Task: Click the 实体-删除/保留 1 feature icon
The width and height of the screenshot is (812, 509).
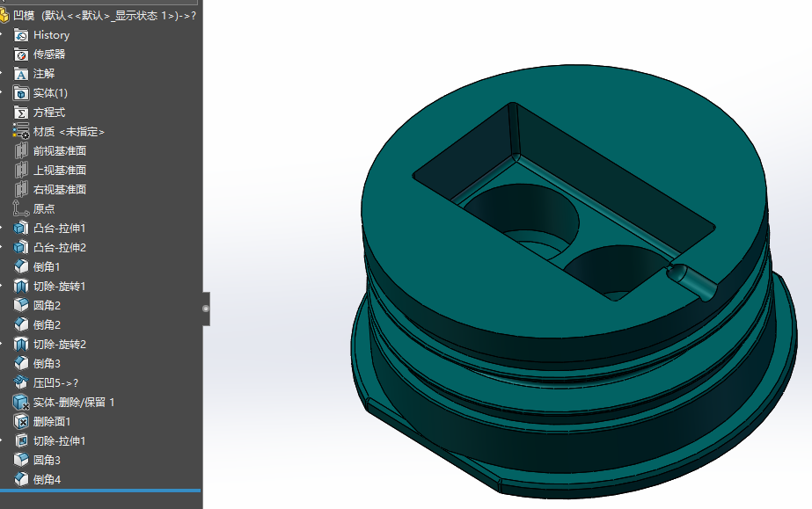Action: tap(21, 402)
